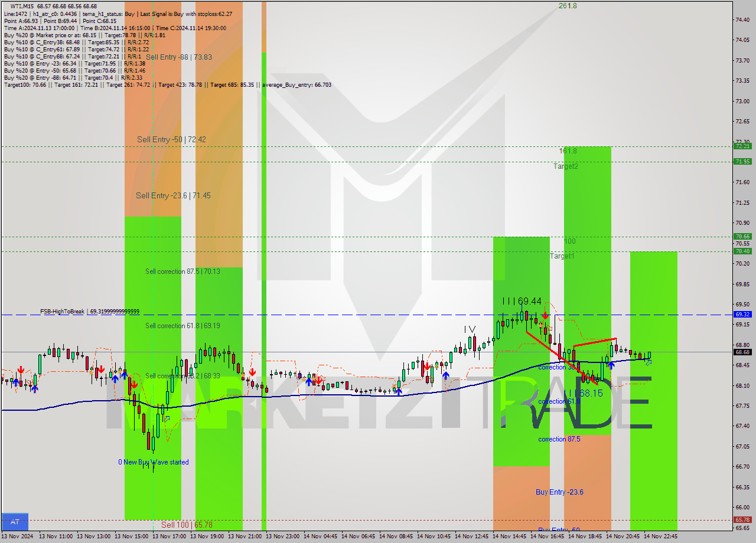This screenshot has height=543, width=756.
Task: Select the 'Sell correction 61.8 | 69.19' label
Action: tap(183, 326)
